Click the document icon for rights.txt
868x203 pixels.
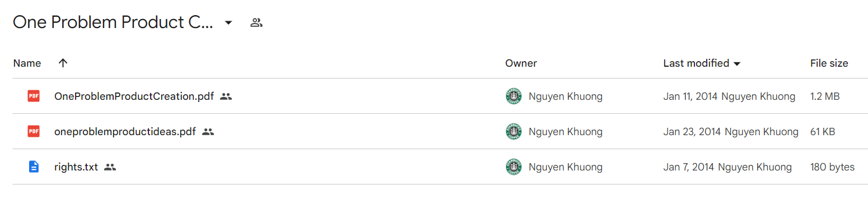[34, 167]
